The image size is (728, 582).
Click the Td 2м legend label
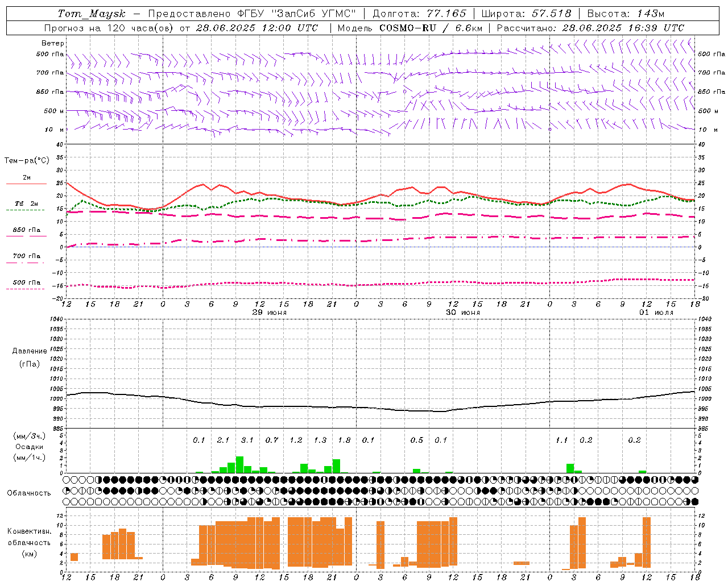click(x=27, y=203)
